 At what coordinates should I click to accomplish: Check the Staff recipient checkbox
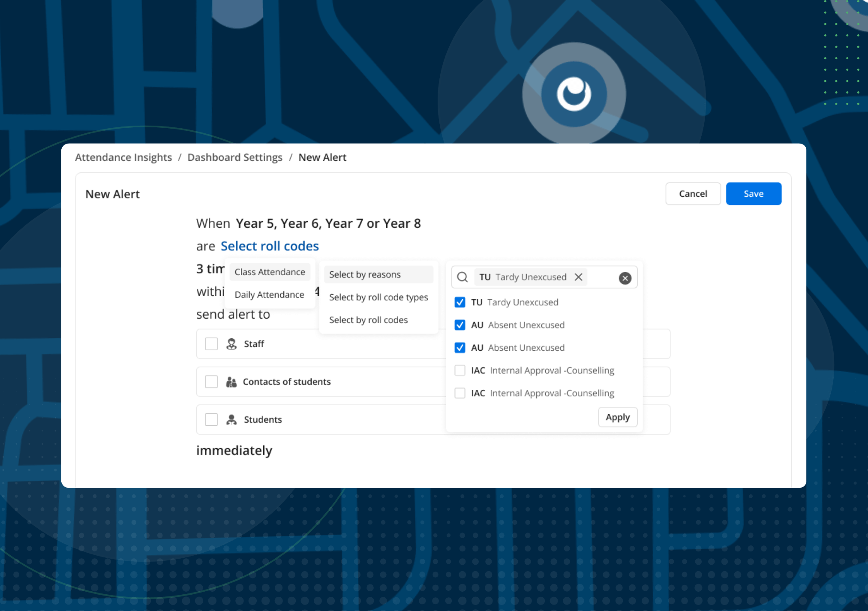click(x=211, y=344)
